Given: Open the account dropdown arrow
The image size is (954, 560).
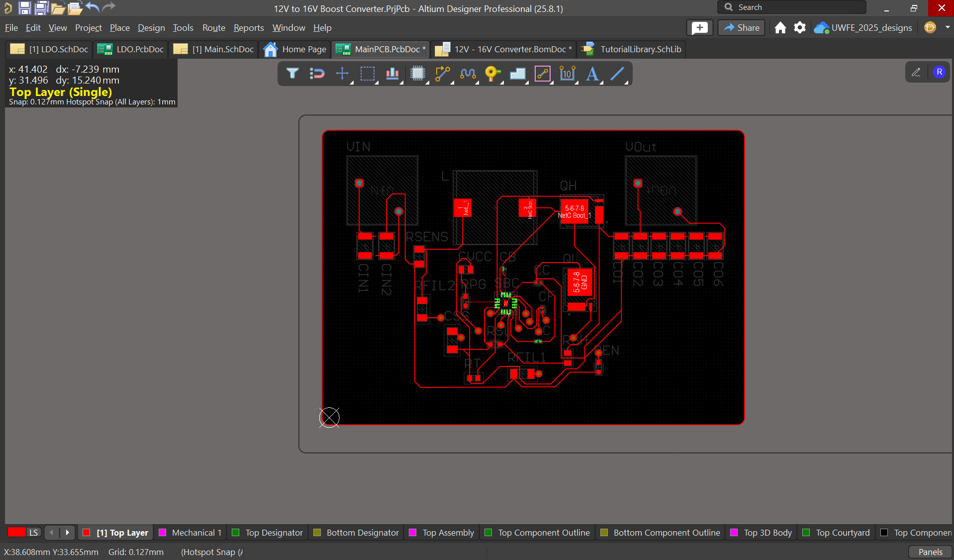Looking at the screenshot, I should pos(948,28).
